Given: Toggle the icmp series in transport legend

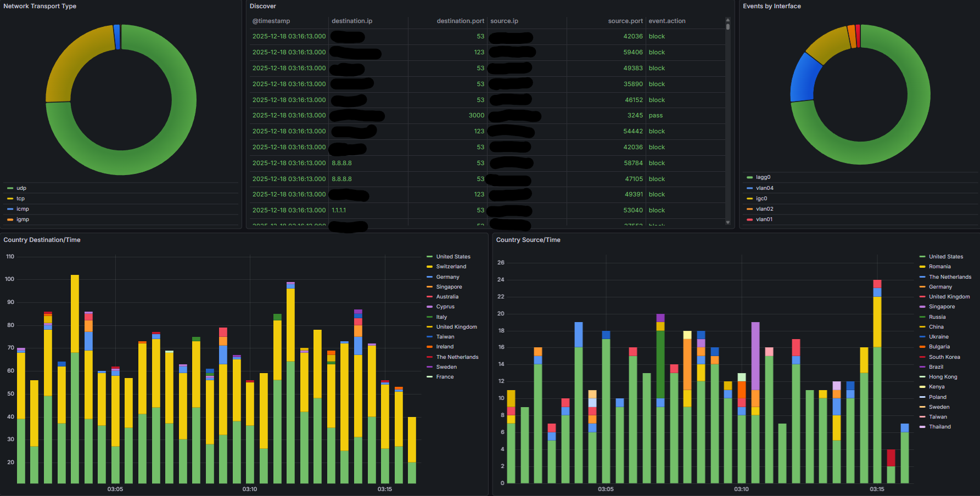Looking at the screenshot, I should coord(23,209).
